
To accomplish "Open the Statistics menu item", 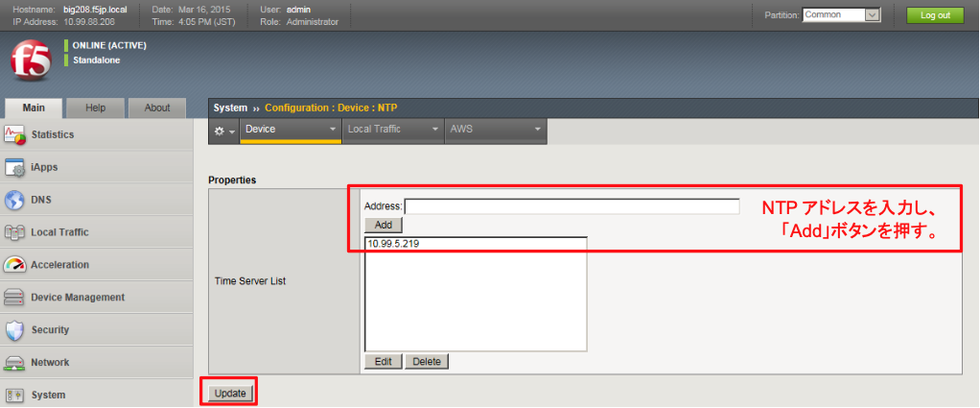I will pyautogui.click(x=96, y=134).
